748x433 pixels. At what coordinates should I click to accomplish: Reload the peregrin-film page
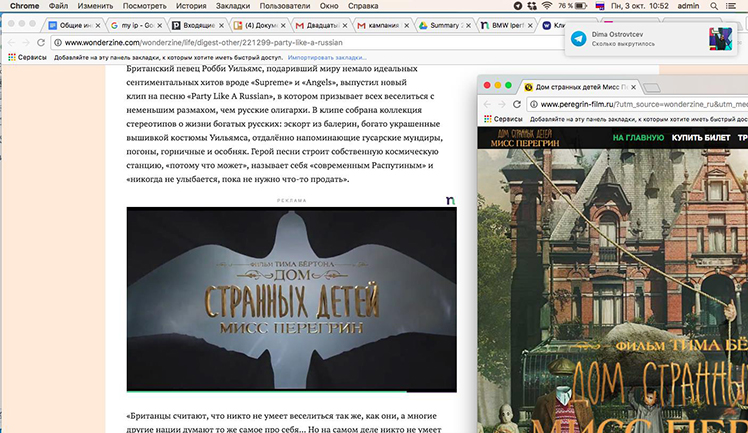517,104
